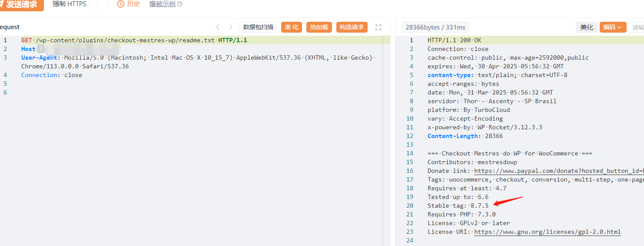Click the Stable tag: 8.7.5 line
Image resolution: width=644 pixels, height=246 pixels.
[x=458, y=206]
